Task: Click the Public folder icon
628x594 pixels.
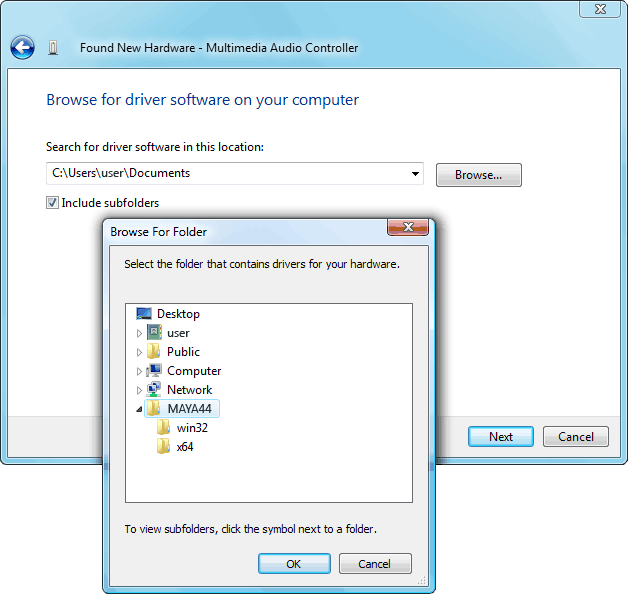Action: pyautogui.click(x=154, y=351)
